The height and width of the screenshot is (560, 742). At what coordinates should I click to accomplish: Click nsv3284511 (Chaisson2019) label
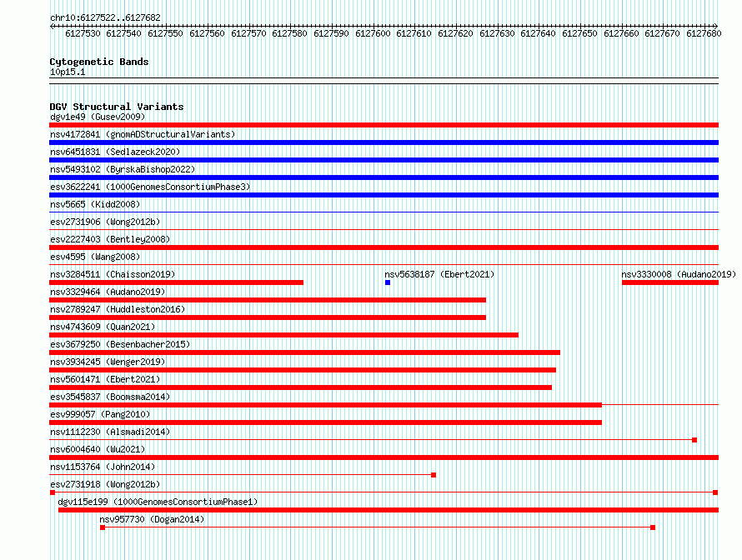[x=113, y=274]
